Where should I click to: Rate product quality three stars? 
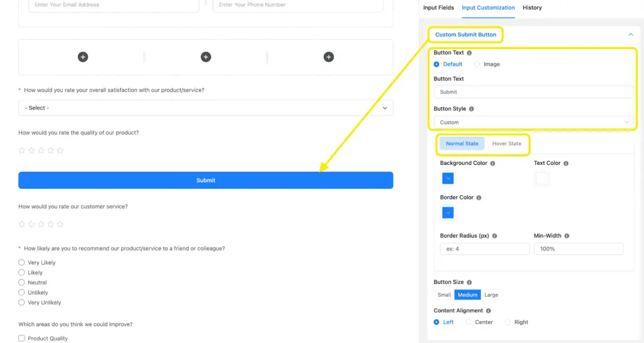coord(41,150)
